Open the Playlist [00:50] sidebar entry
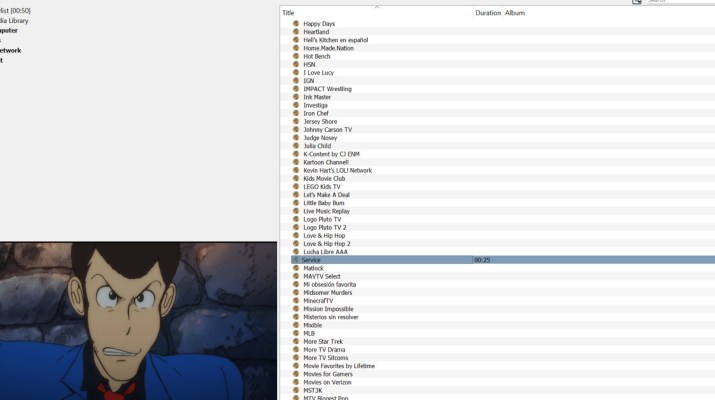This screenshot has width=715, height=400. tap(15, 10)
